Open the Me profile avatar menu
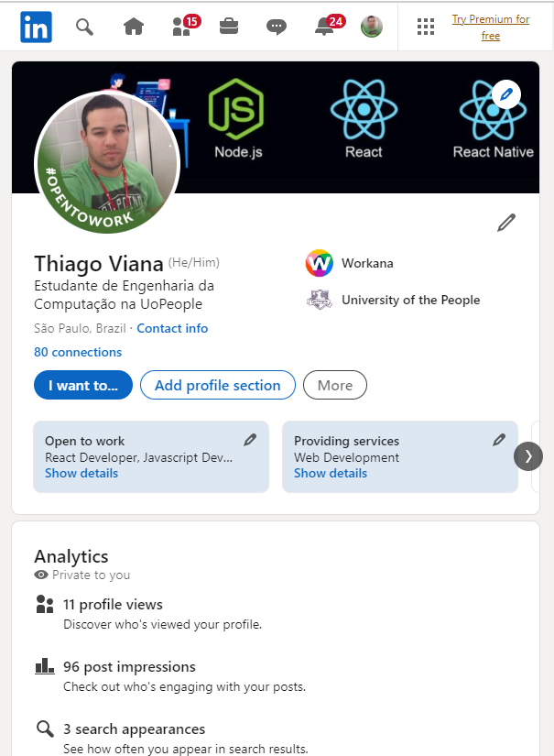 tap(372, 27)
